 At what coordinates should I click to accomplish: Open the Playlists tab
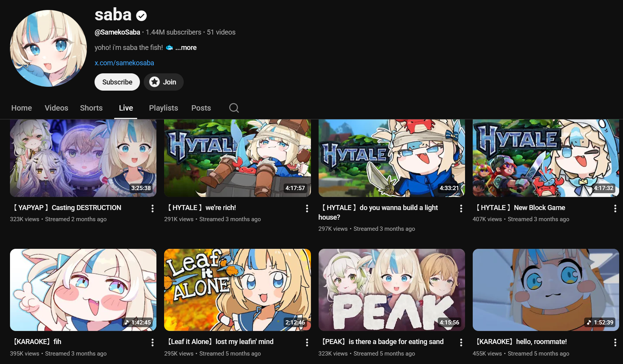(164, 108)
